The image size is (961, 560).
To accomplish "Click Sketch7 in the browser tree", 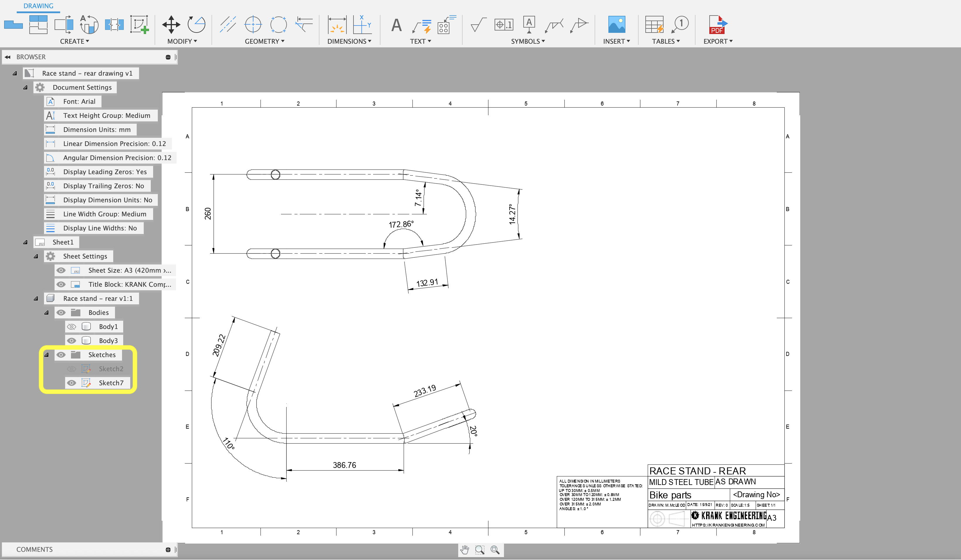I will (x=112, y=382).
